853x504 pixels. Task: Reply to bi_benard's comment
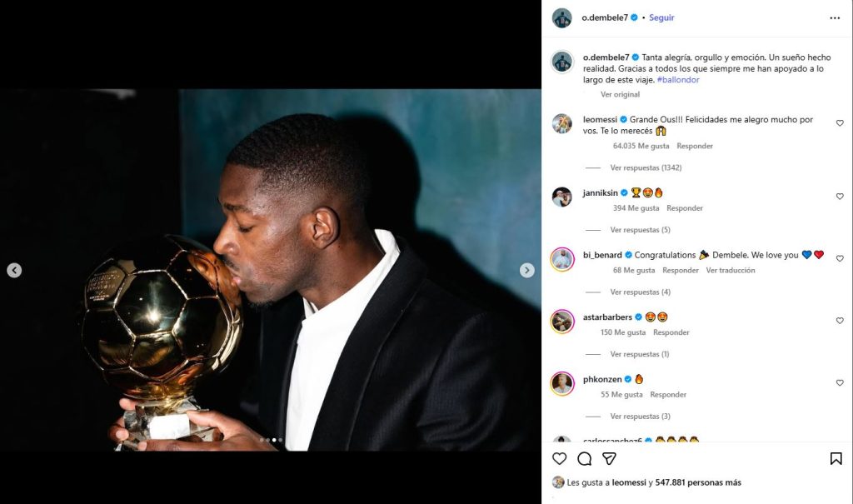click(x=681, y=270)
